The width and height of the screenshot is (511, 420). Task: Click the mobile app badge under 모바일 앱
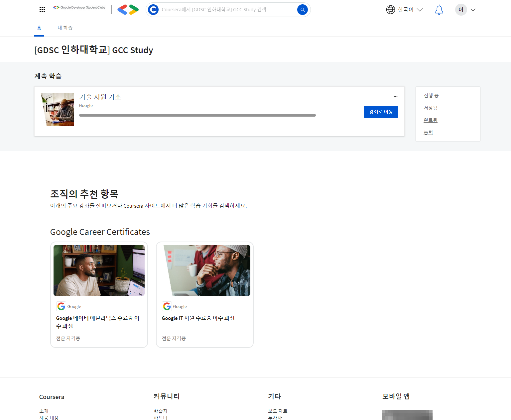tap(408, 415)
